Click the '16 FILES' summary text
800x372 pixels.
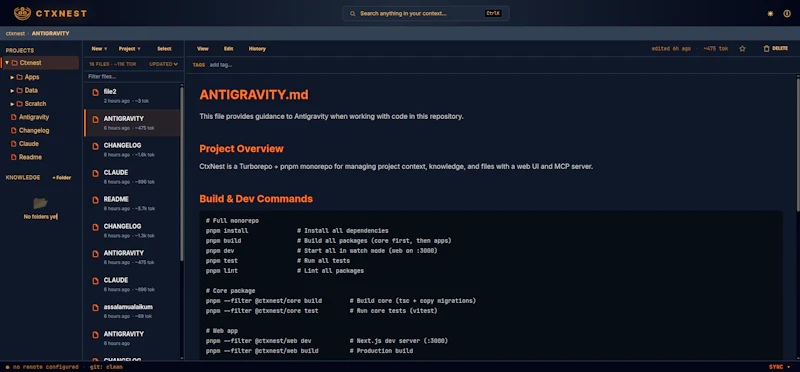pyautogui.click(x=99, y=64)
